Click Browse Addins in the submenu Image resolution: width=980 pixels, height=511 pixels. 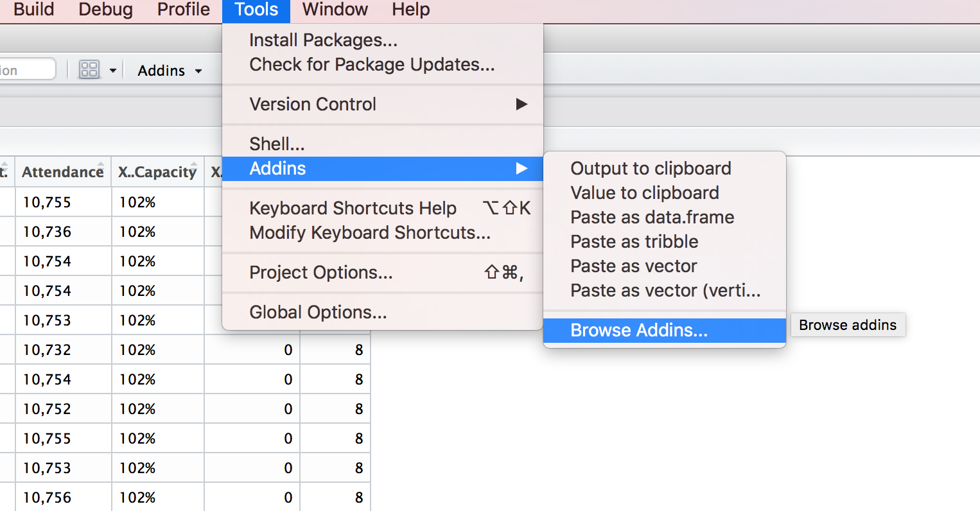[638, 330]
